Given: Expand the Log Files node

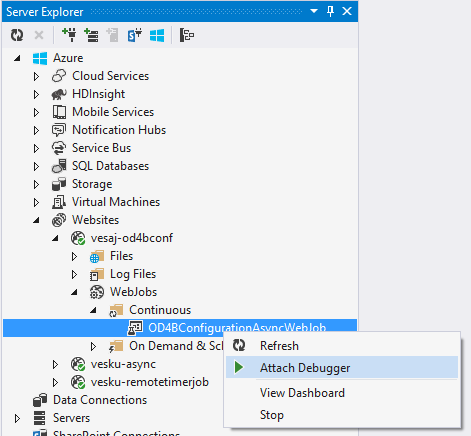Looking at the screenshot, I should [74, 274].
